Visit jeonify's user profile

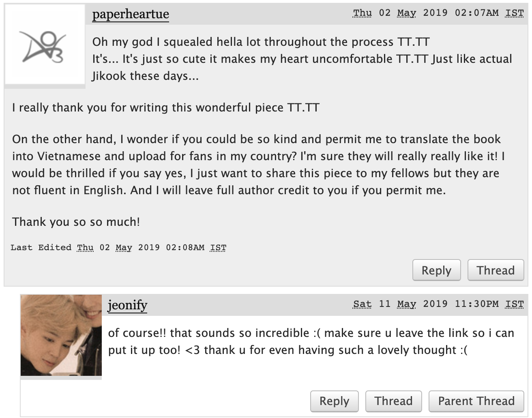(x=127, y=305)
